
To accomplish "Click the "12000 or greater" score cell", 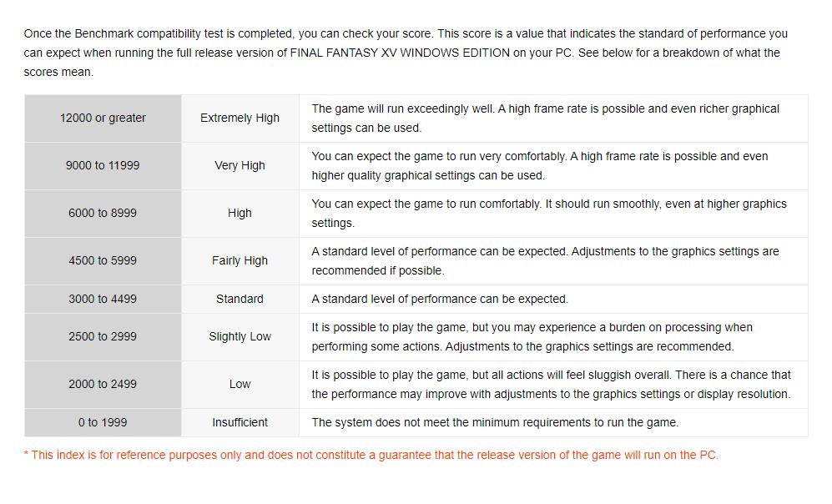I will tap(103, 118).
